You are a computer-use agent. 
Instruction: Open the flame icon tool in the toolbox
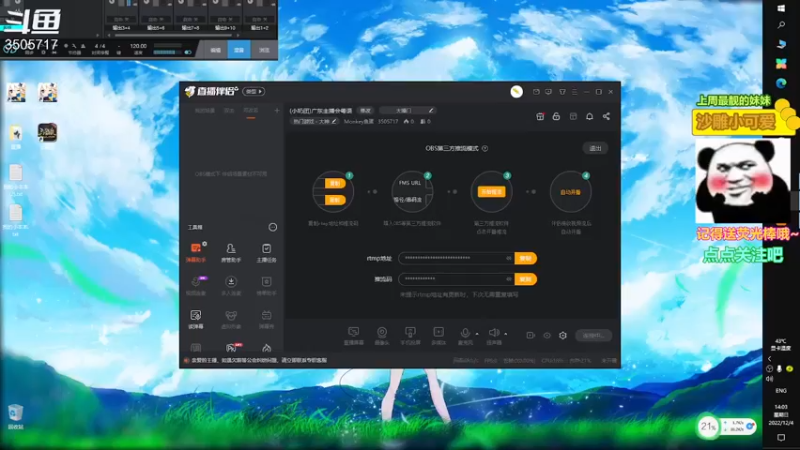point(266,348)
